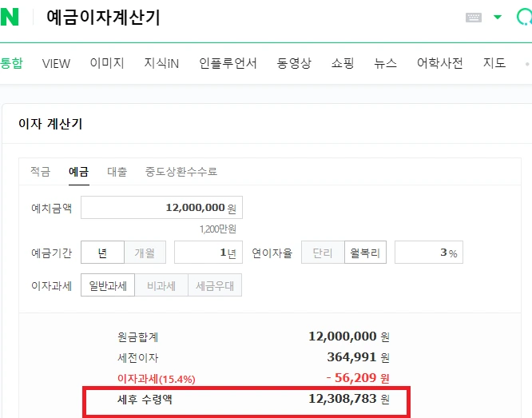The image size is (532, 418).
Task: Click the 세전이자 value 364,991 원
Action: click(x=359, y=357)
